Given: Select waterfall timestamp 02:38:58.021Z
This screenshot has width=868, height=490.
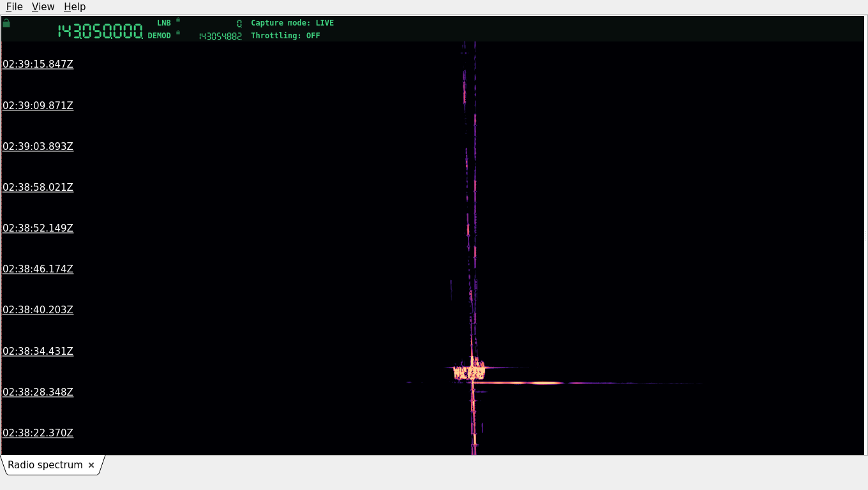Looking at the screenshot, I should click(38, 187).
